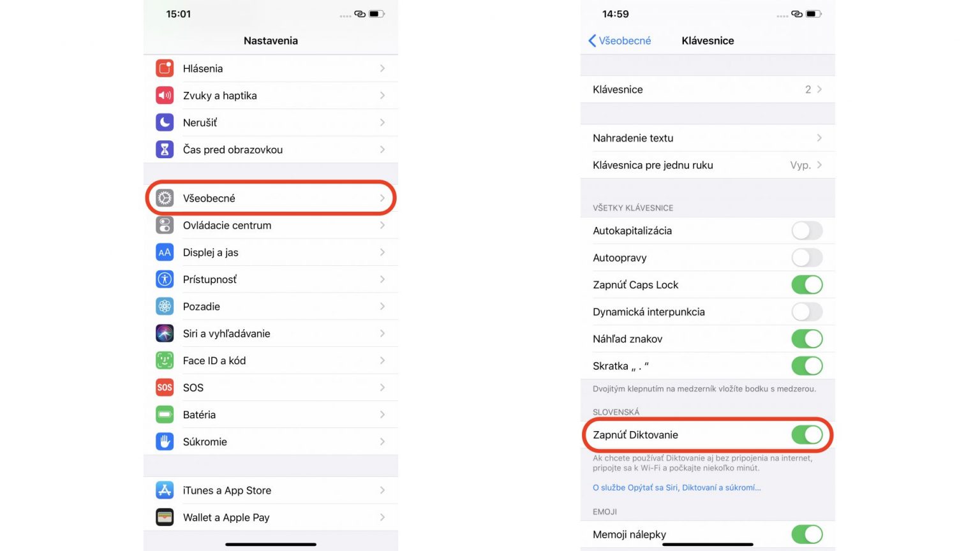Open the Batéria settings row
This screenshot has width=980, height=551.
pyautogui.click(x=271, y=415)
